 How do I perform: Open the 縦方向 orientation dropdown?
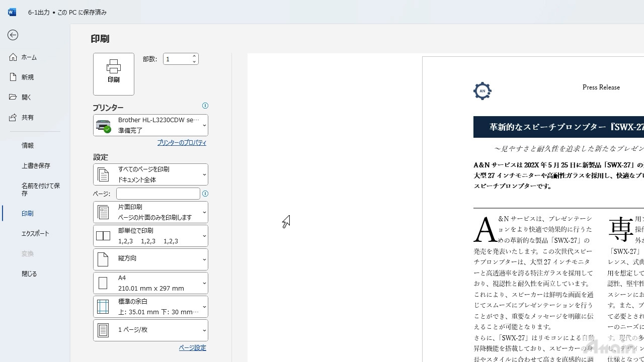(x=150, y=259)
